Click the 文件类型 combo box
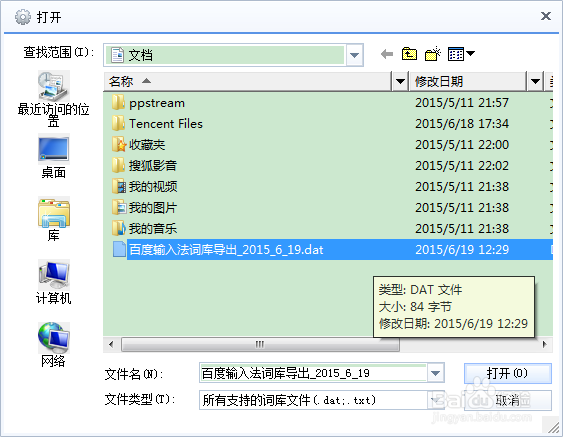Image resolution: width=563 pixels, height=437 pixels. (322, 400)
